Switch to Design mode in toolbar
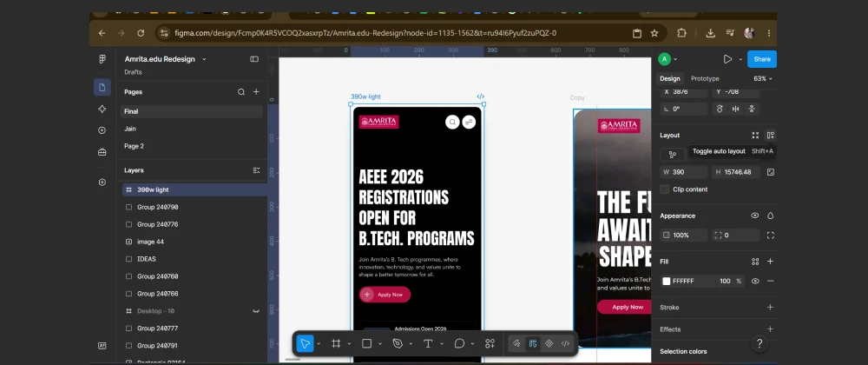The width and height of the screenshot is (868, 365). pos(533,343)
